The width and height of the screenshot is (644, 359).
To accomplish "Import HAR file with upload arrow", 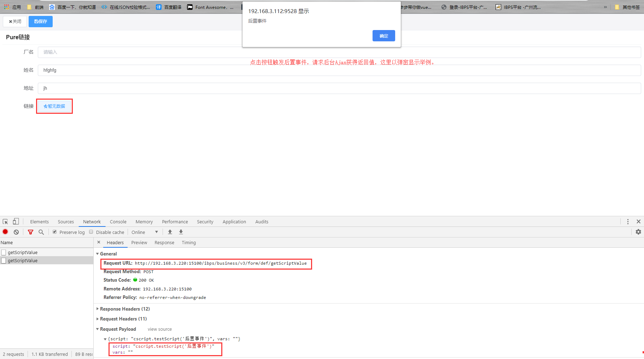I will pos(170,232).
